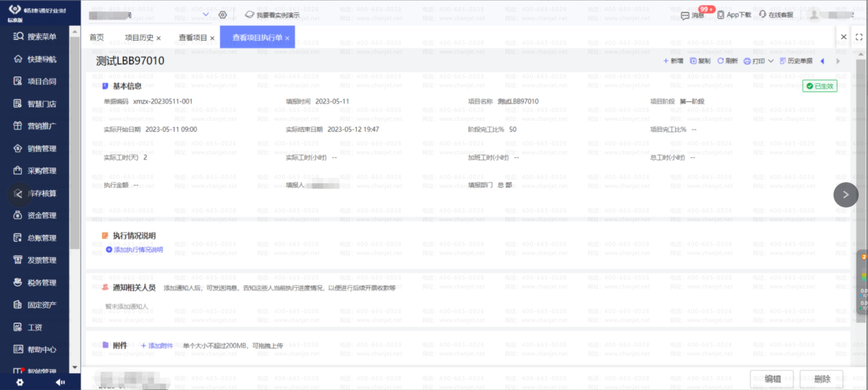
Task: Open 销售管理 in the sidebar menu
Action: pyautogui.click(x=41, y=149)
